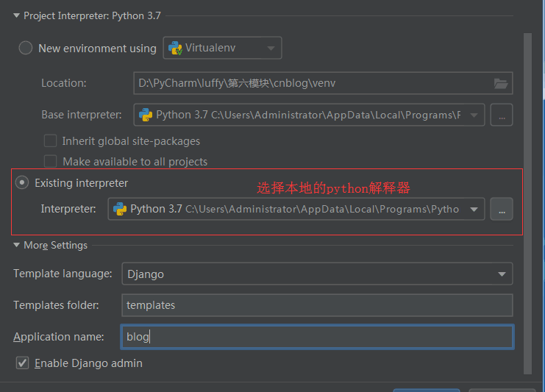Click Python icon in Base interpreter field
The image size is (545, 392).
146,115
